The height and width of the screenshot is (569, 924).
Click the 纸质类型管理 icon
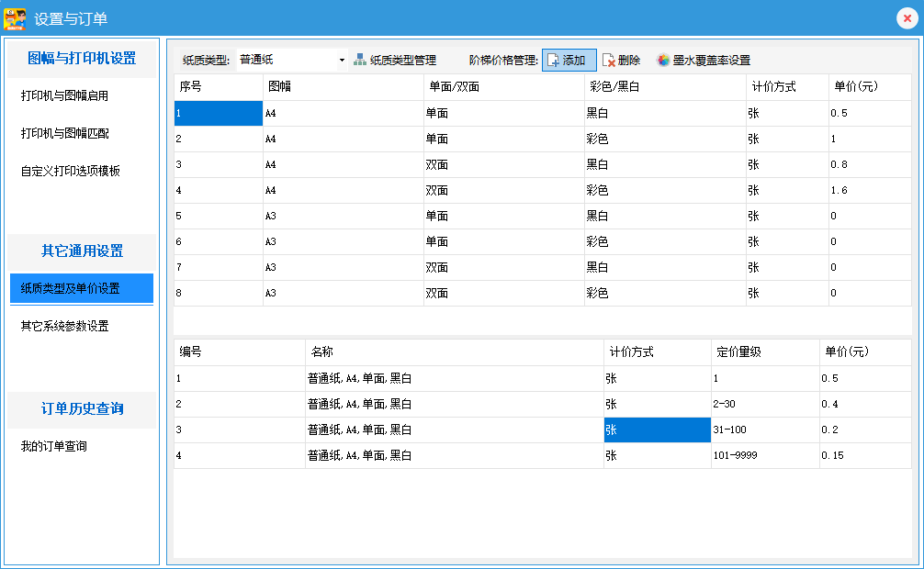coord(361,61)
